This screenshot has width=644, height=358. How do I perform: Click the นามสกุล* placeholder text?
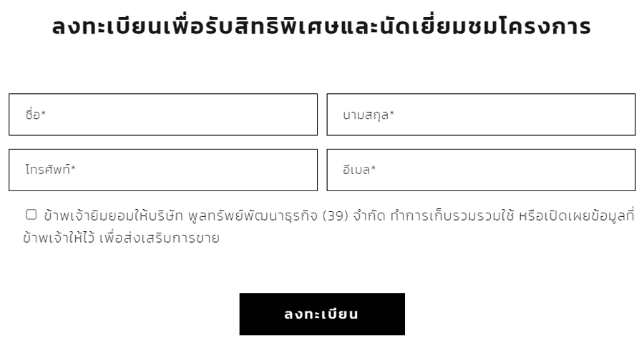pos(369,115)
